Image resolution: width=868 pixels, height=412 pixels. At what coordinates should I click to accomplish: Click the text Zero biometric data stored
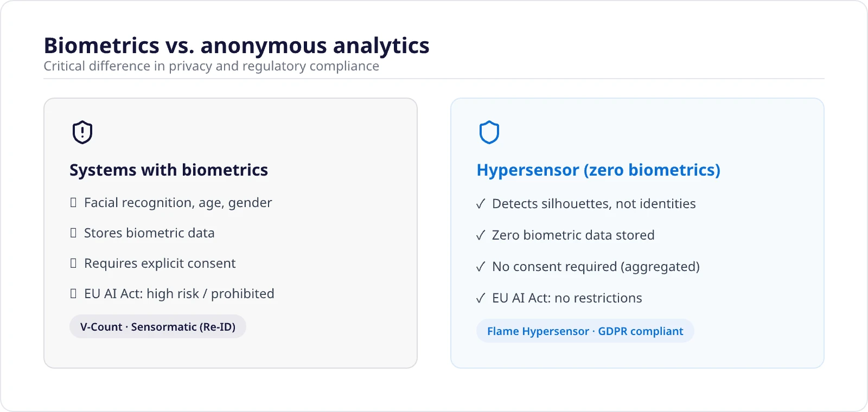(x=573, y=235)
